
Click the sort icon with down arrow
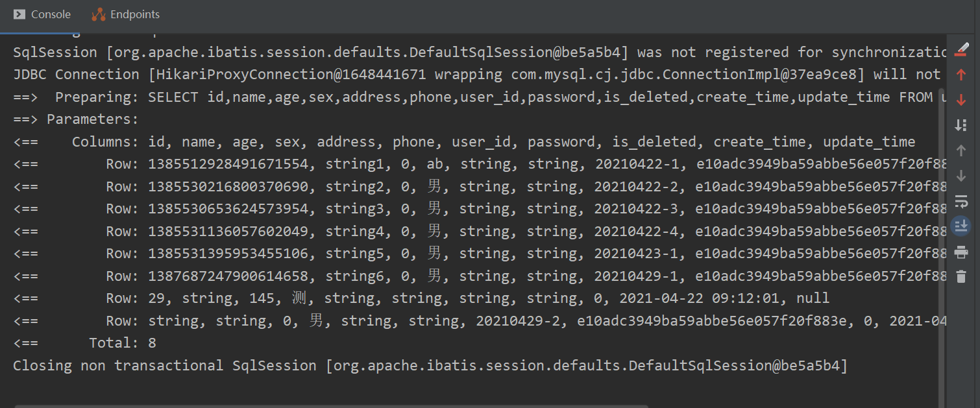point(961,125)
